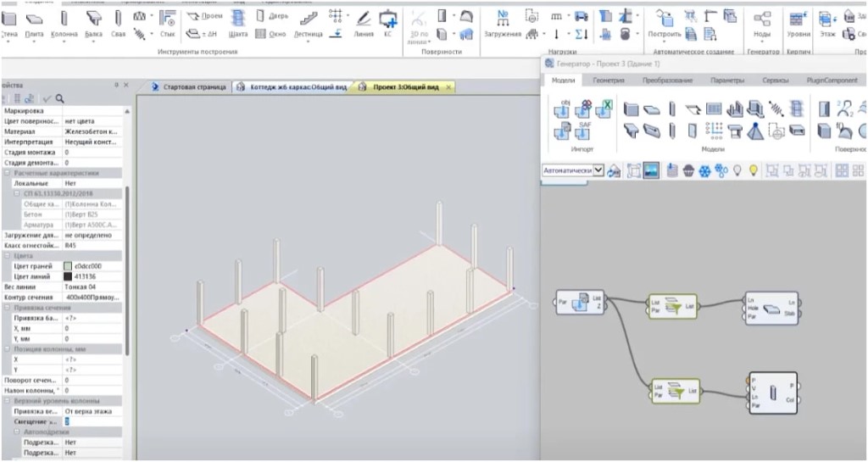Select the Стена (wall) tool

pyautogui.click(x=8, y=25)
